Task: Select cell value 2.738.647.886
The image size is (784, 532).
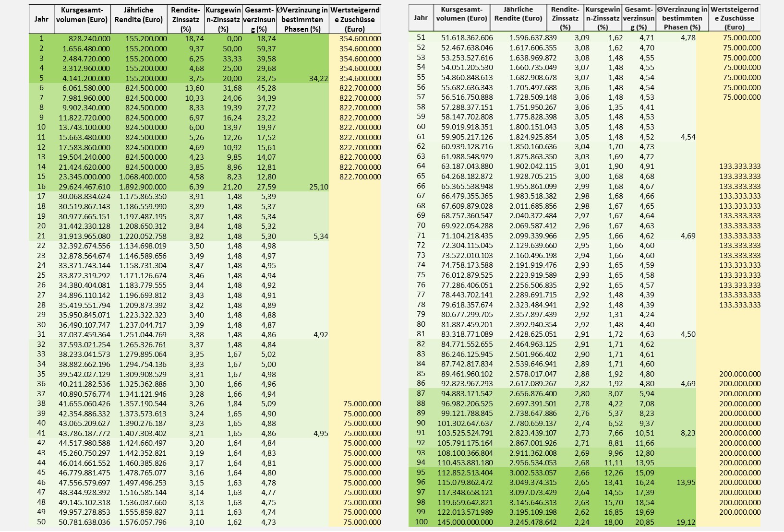Action: [x=533, y=414]
